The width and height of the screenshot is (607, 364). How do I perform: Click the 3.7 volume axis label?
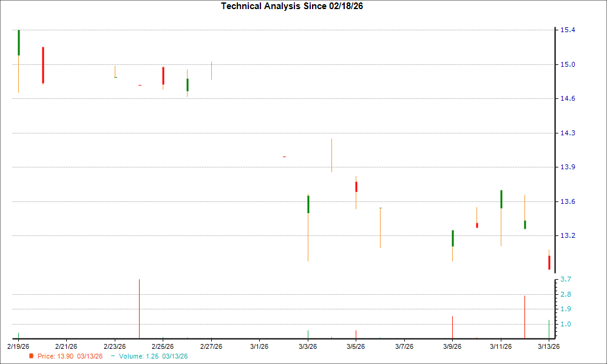click(x=565, y=280)
